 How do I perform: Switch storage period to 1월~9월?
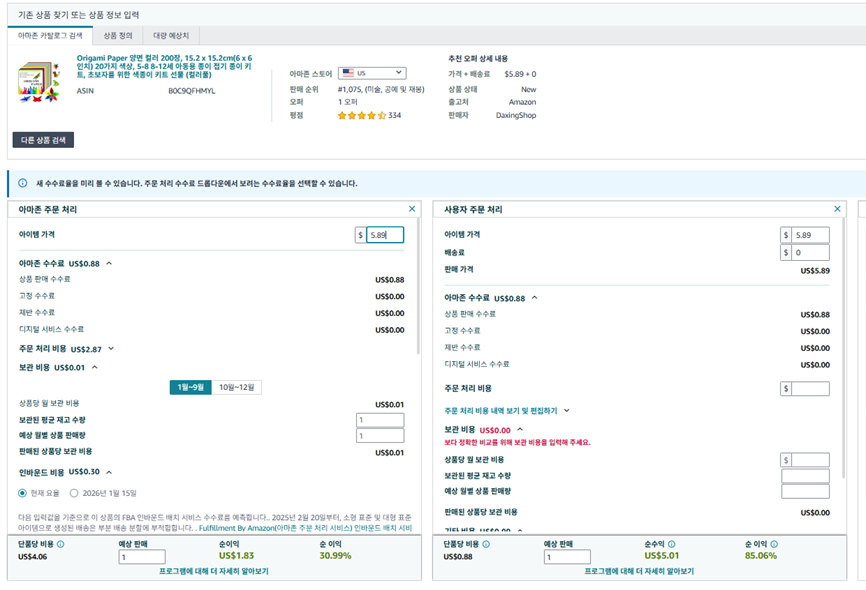click(191, 387)
